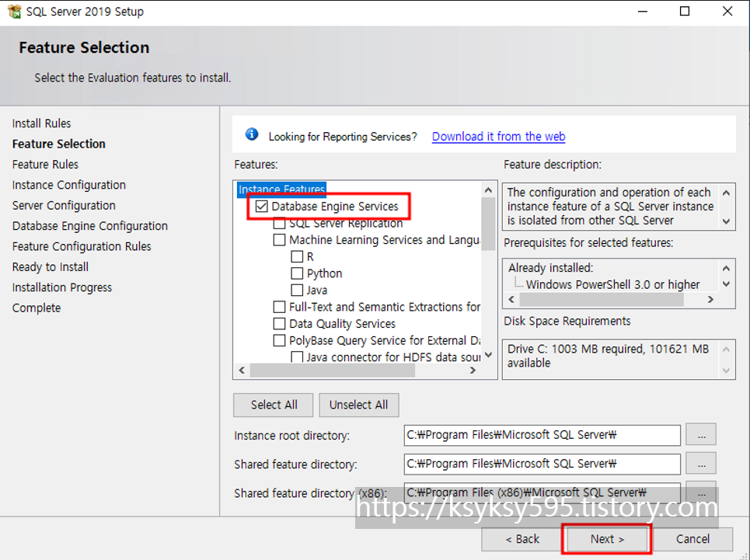Click the Drive C disk space text
Image resolution: width=750 pixels, height=560 pixels.
point(608,356)
